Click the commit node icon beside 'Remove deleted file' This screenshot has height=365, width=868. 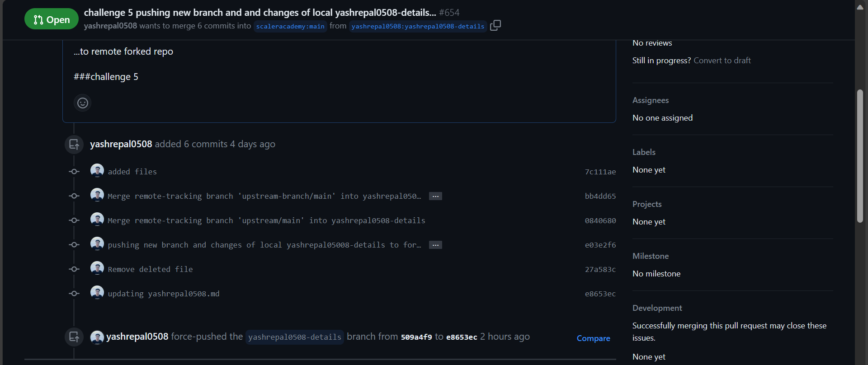tap(73, 269)
